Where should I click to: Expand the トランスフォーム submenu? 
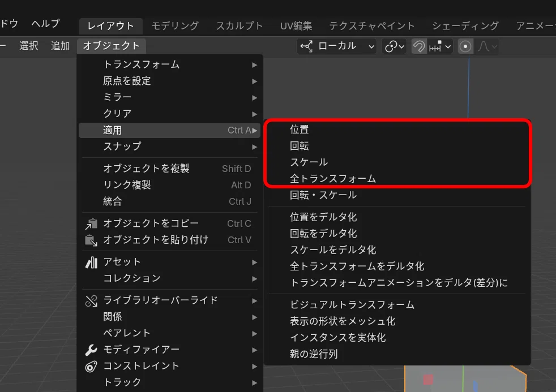point(169,64)
